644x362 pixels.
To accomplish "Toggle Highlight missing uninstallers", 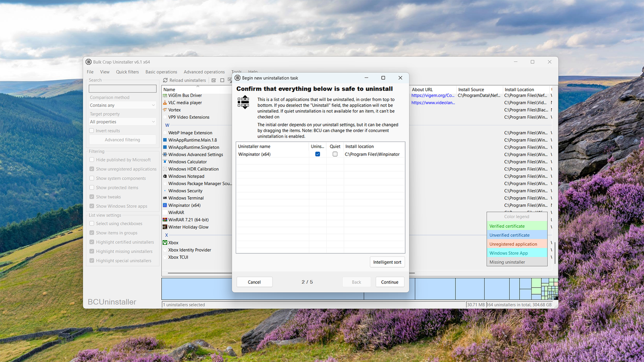I will tap(91, 251).
